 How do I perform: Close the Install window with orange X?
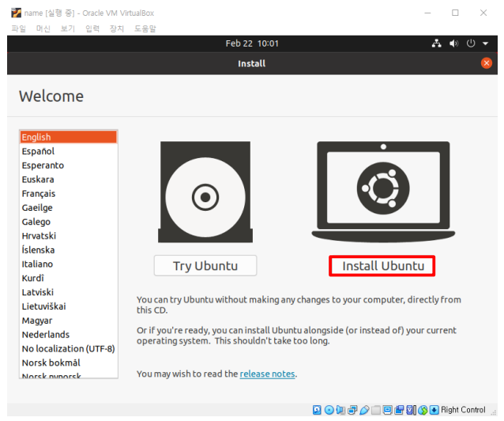pyautogui.click(x=487, y=63)
